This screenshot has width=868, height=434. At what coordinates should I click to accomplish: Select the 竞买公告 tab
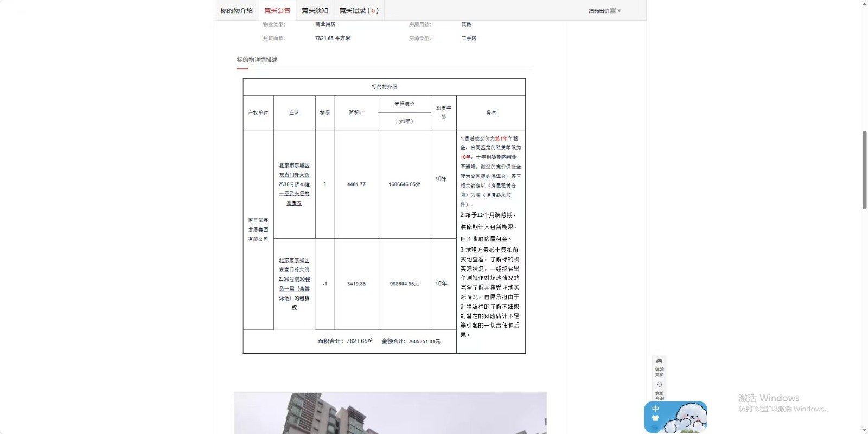277,10
